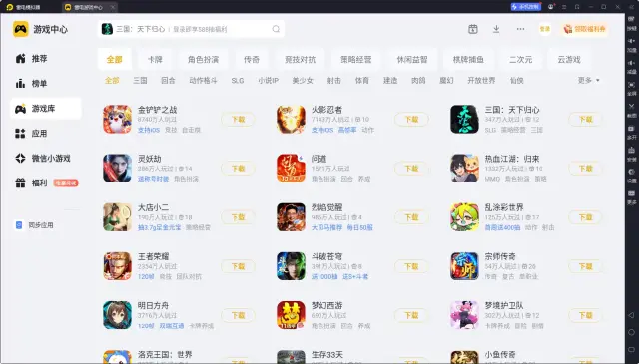The height and width of the screenshot is (364, 639).
Task: Select the 棋牌捕鱼 category tab
Action: click(468, 60)
